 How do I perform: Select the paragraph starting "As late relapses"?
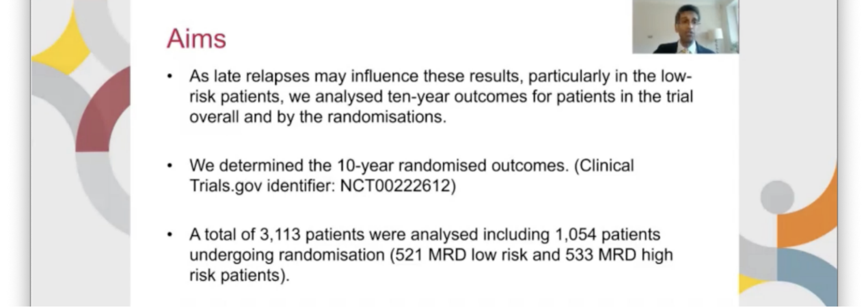click(440, 97)
